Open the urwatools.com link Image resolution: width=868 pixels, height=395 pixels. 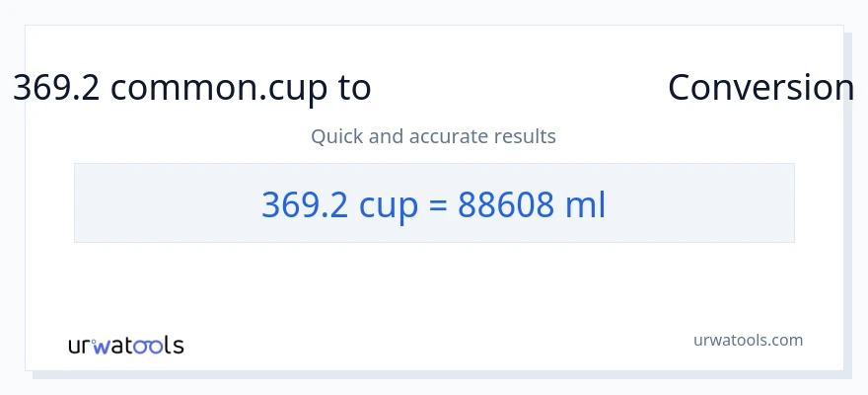pos(748,340)
